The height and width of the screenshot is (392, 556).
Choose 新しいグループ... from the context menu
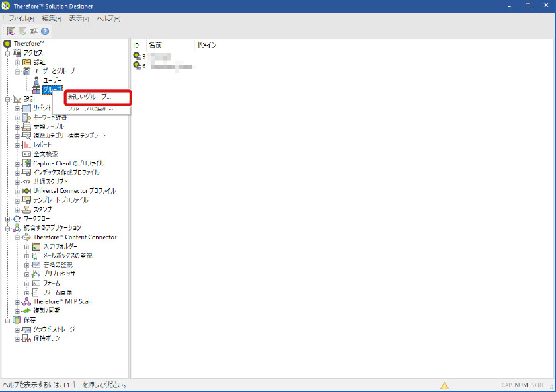pyautogui.click(x=90, y=97)
